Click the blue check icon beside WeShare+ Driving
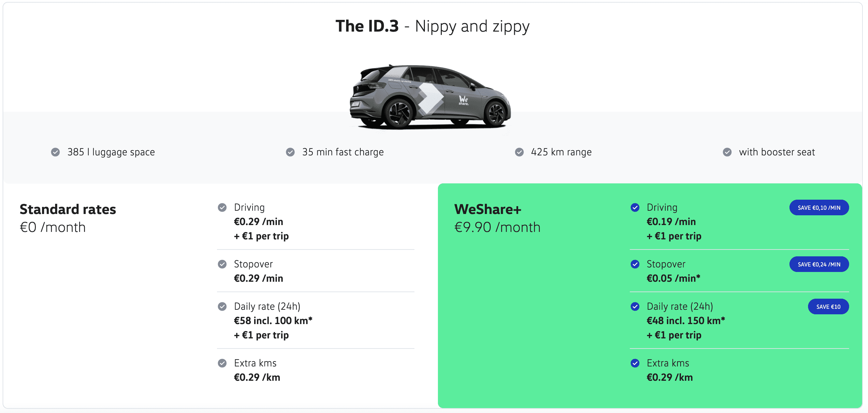Image resolution: width=868 pixels, height=413 pixels. click(635, 207)
